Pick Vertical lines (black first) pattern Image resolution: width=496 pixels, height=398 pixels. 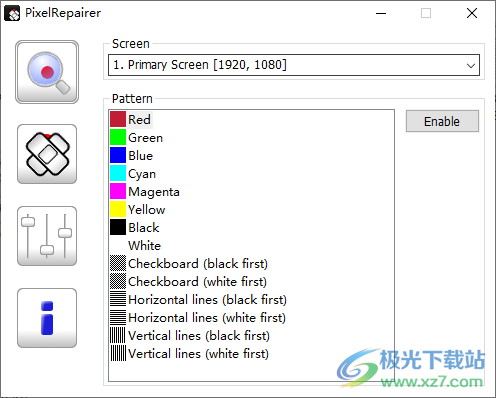190,336
